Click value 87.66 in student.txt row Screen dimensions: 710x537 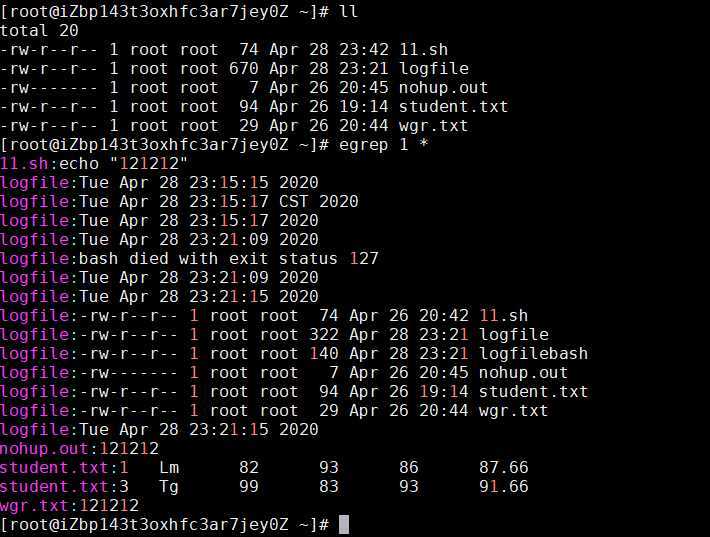pyautogui.click(x=504, y=467)
